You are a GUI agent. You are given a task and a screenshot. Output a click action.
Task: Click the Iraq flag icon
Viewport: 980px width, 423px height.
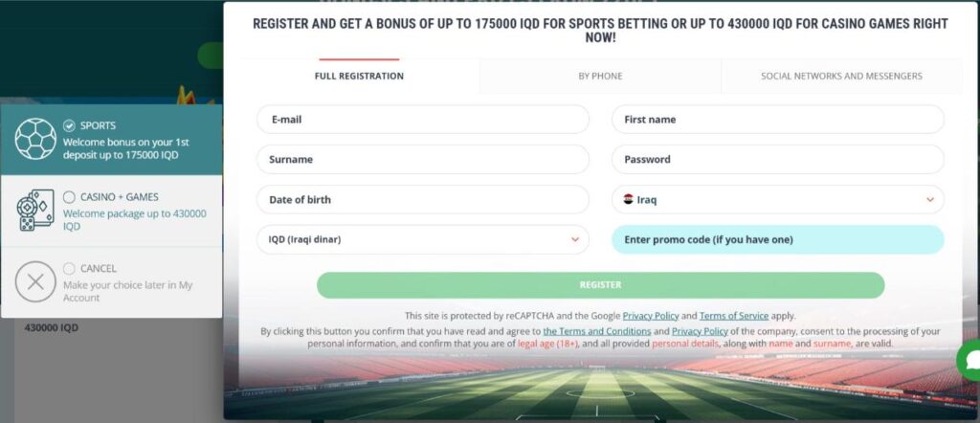(628, 200)
